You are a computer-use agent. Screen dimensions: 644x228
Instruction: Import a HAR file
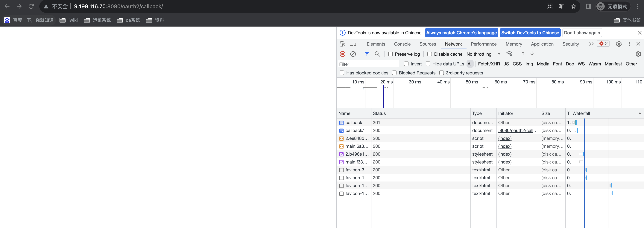tap(523, 54)
